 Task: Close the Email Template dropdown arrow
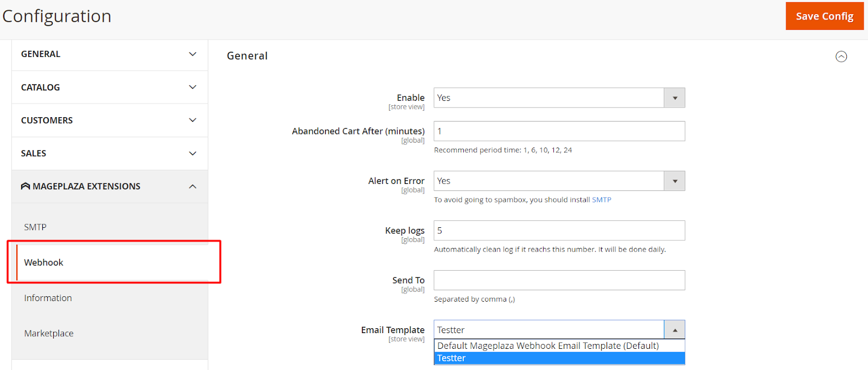pos(675,330)
